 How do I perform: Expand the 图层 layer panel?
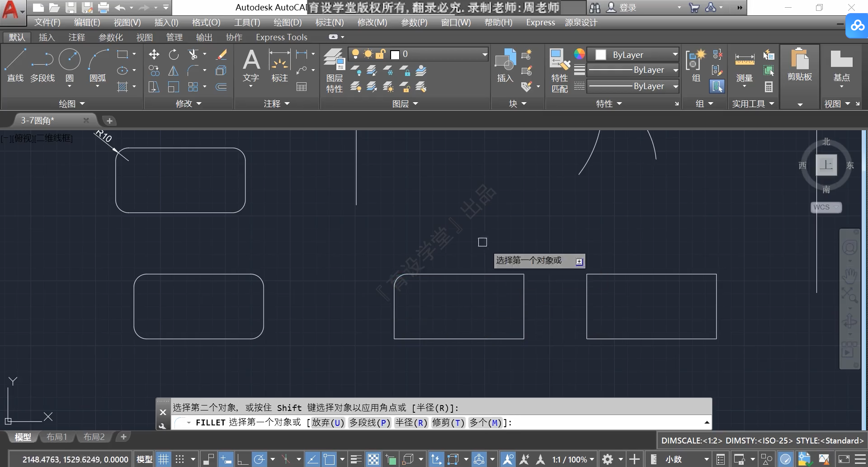pyautogui.click(x=405, y=104)
